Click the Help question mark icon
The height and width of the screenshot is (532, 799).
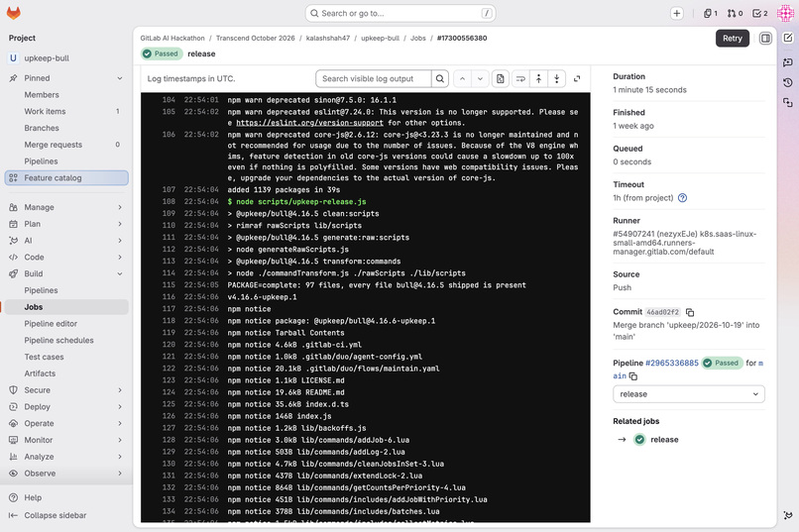click(x=14, y=498)
